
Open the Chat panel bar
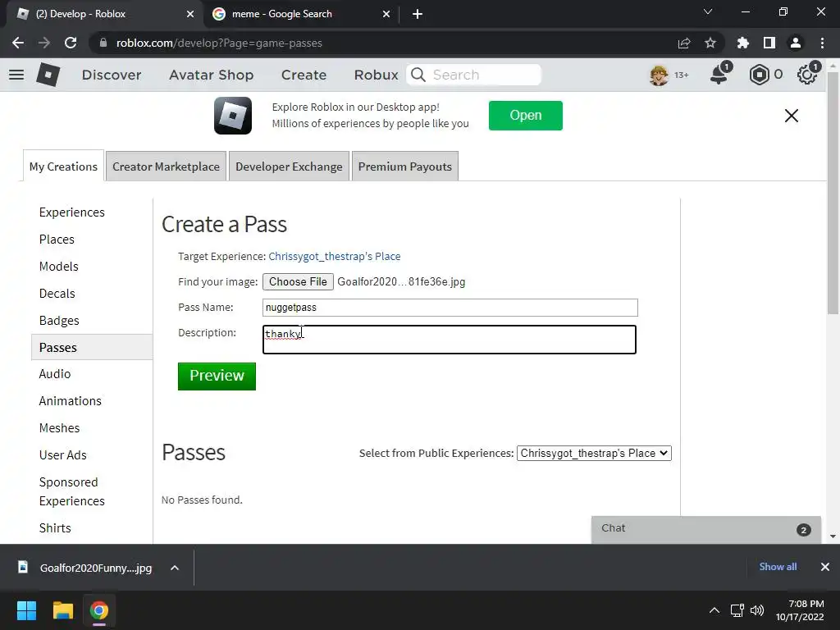(705, 529)
